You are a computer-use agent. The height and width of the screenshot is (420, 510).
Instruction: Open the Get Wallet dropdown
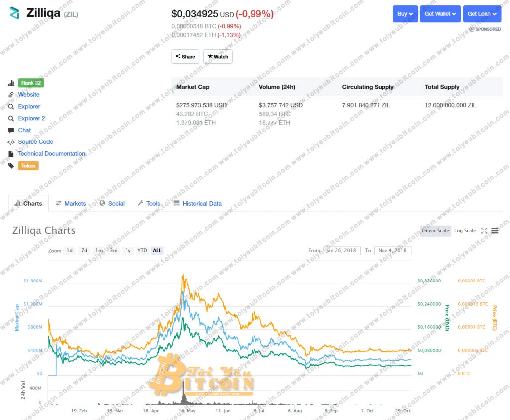tap(440, 14)
